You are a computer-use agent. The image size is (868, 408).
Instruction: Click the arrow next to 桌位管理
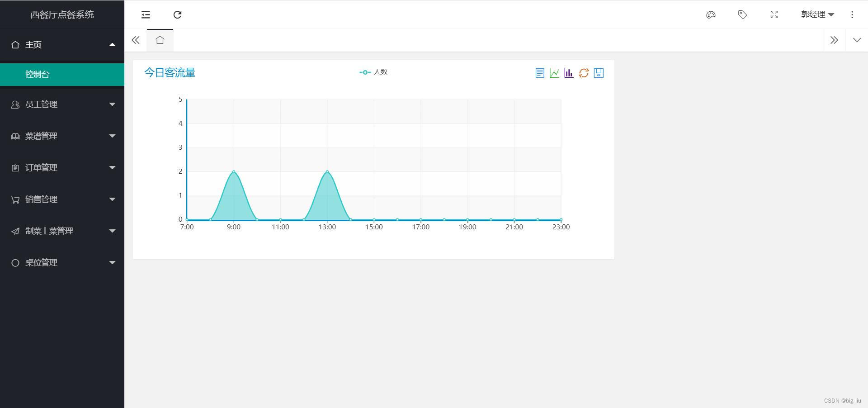point(113,262)
